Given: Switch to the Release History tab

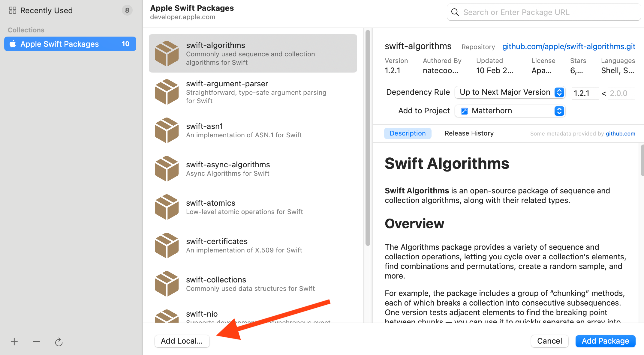Looking at the screenshot, I should coord(469,133).
